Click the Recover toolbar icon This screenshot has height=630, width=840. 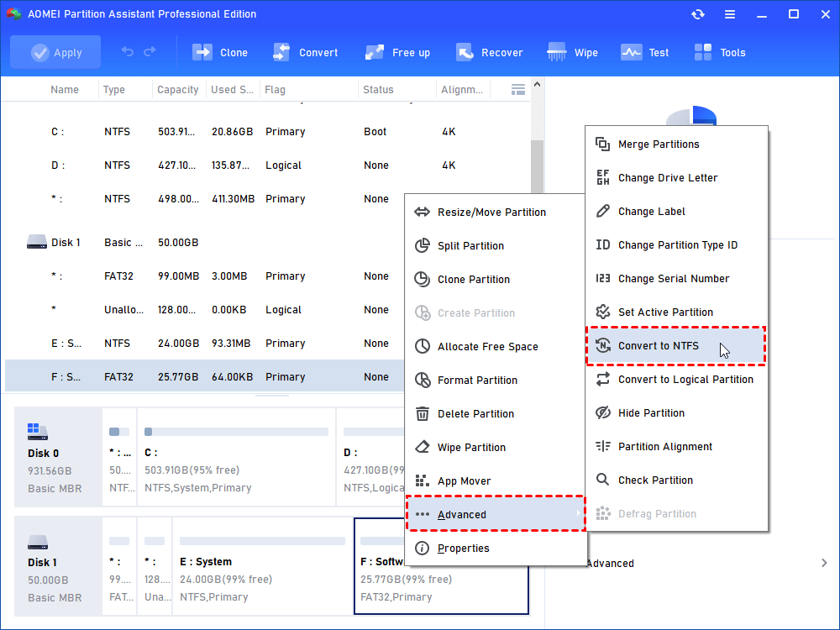pyautogui.click(x=465, y=52)
